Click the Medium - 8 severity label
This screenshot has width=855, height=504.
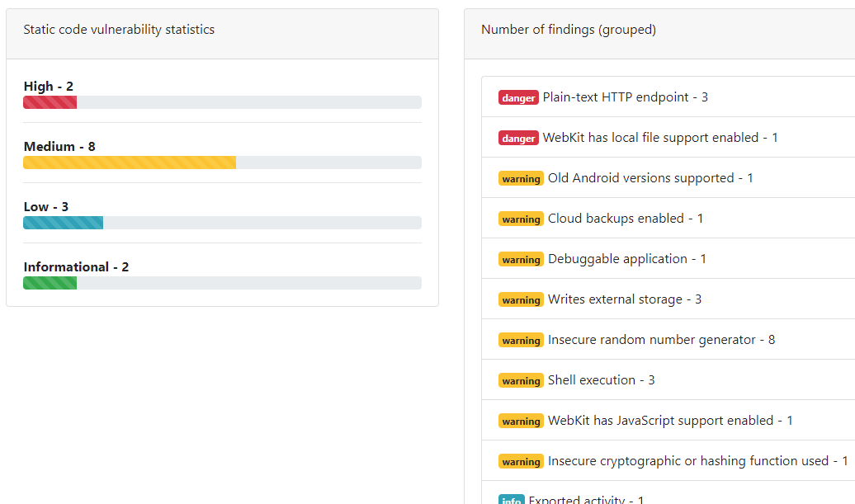59,147
